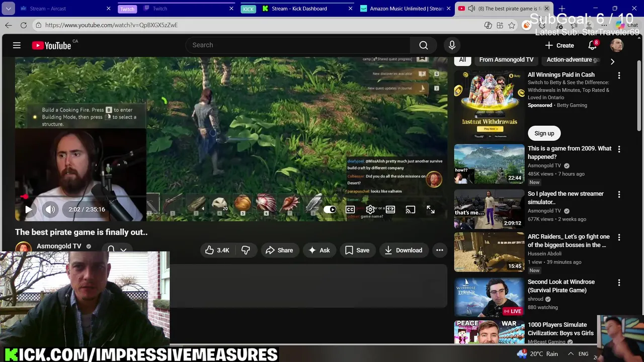Viewport: 644px width, 362px height.
Task: Open the YouTube hamburger guide menu
Action: [17, 45]
